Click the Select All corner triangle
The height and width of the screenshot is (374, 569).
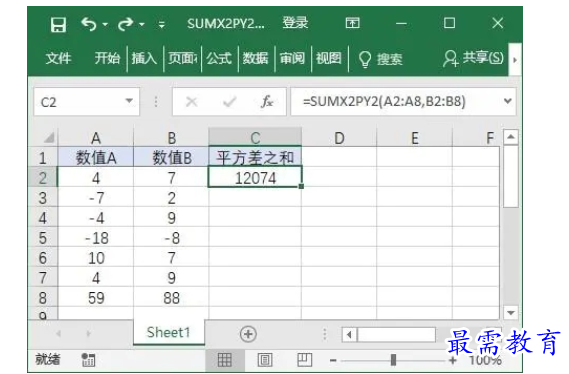pyautogui.click(x=49, y=138)
